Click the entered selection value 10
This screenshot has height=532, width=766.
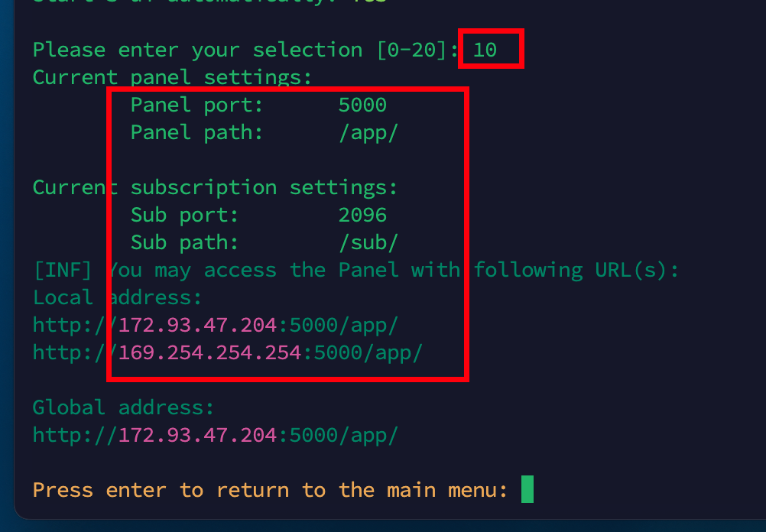[x=485, y=50]
